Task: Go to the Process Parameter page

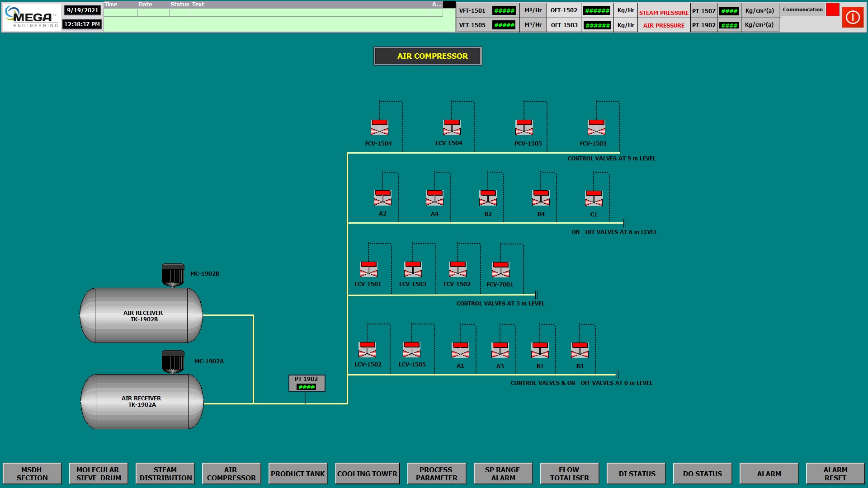Action: click(x=436, y=474)
